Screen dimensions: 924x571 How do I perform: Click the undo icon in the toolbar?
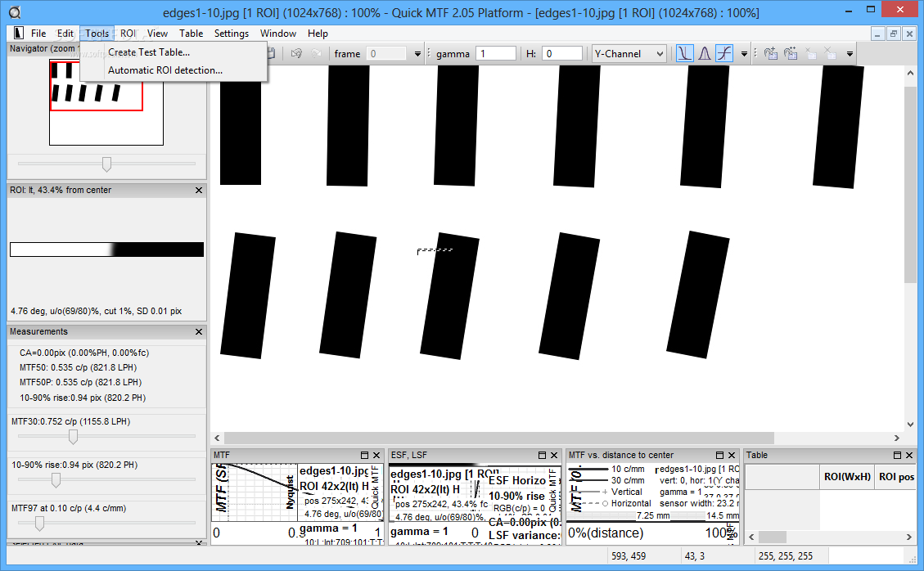coord(296,54)
